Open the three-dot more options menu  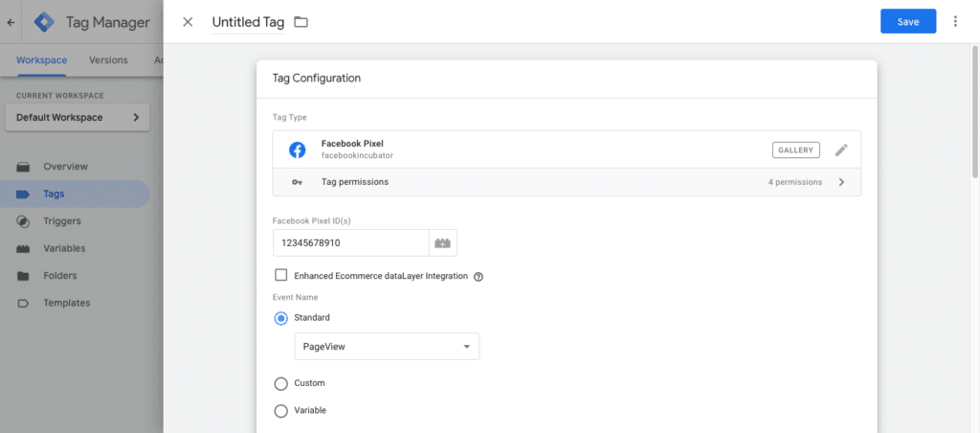pyautogui.click(x=955, y=21)
